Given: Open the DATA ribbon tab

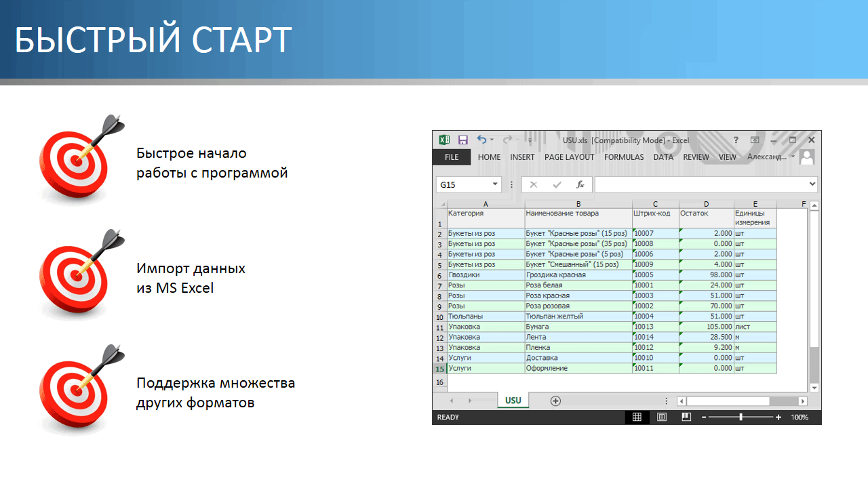Looking at the screenshot, I should click(x=663, y=157).
